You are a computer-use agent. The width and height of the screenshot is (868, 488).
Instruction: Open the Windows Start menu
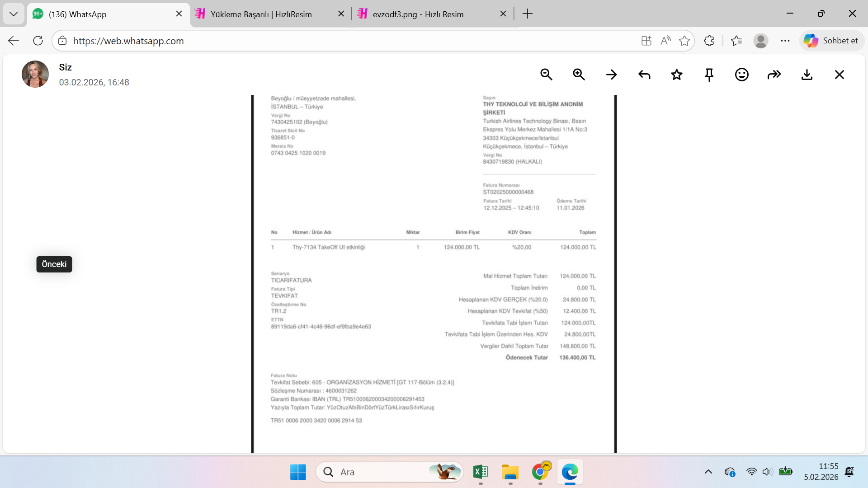click(298, 472)
